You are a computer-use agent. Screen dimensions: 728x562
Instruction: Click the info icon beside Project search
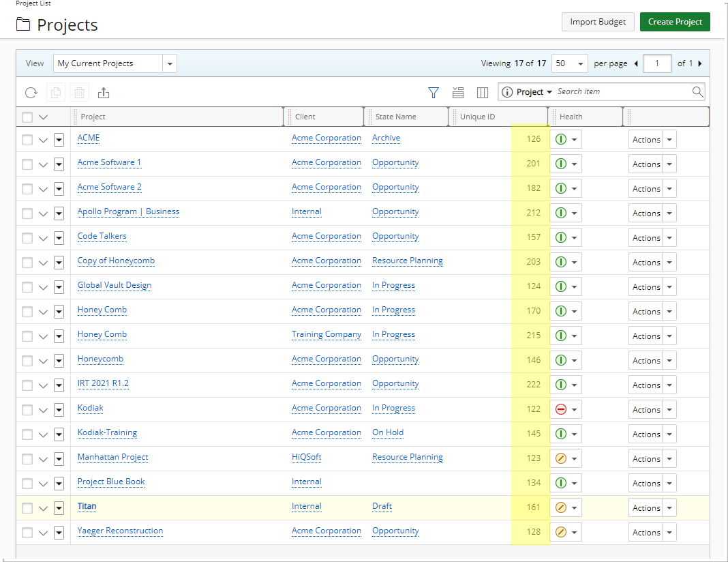507,92
